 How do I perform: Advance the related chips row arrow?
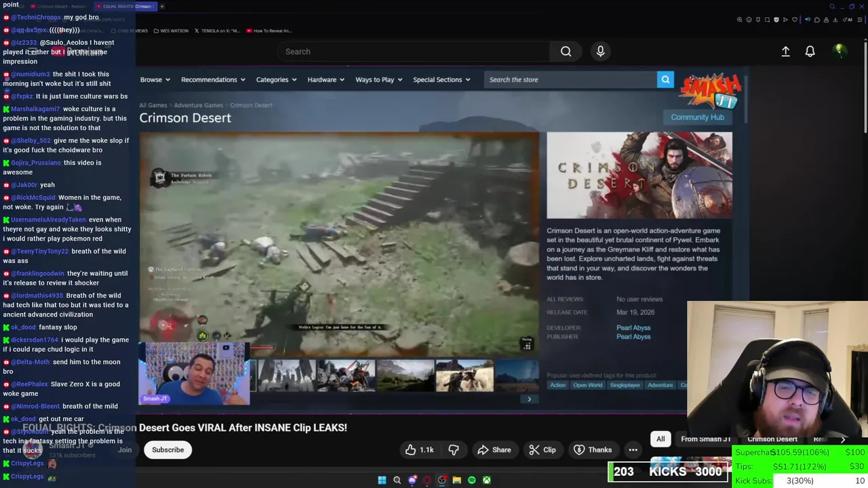(x=843, y=439)
